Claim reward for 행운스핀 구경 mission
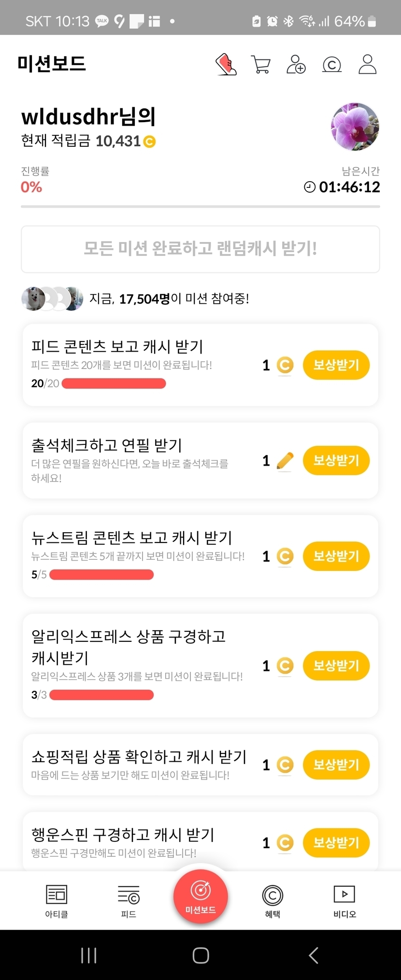The image size is (401, 980). 336,843
